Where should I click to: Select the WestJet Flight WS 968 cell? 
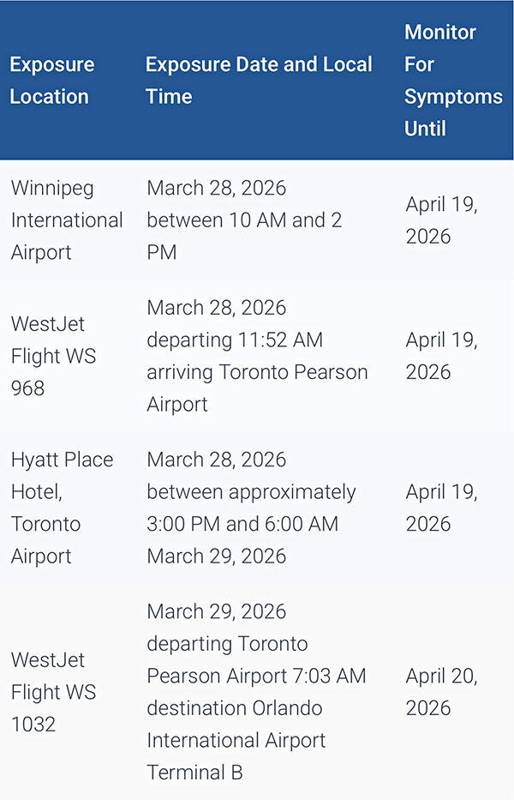[53, 356]
